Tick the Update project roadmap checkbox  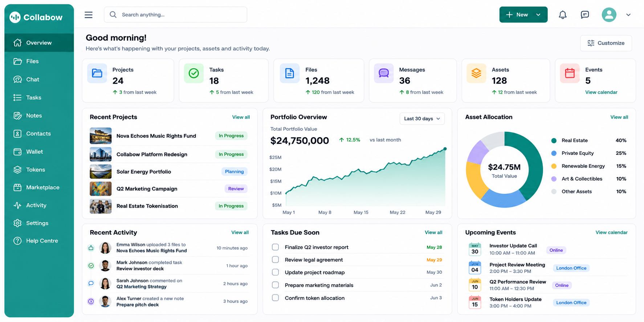(276, 272)
